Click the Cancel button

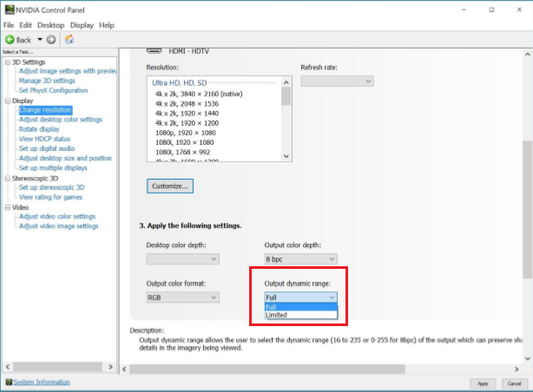pyautogui.click(x=514, y=383)
